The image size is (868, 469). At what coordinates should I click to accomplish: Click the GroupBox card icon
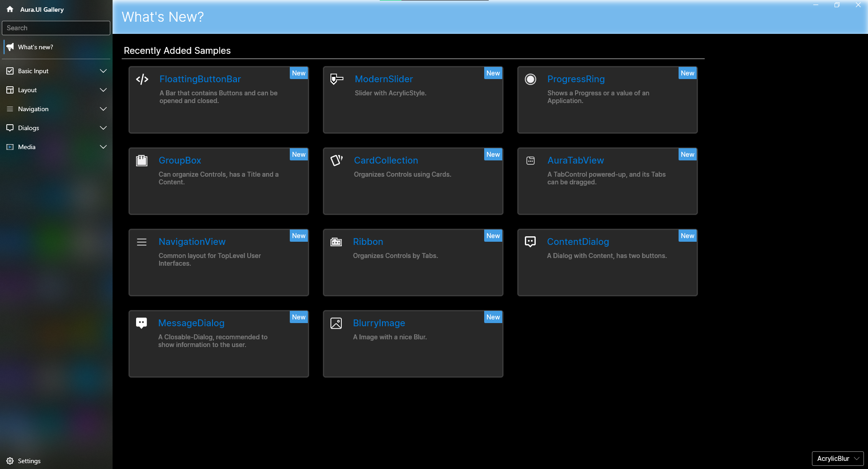coord(142,160)
